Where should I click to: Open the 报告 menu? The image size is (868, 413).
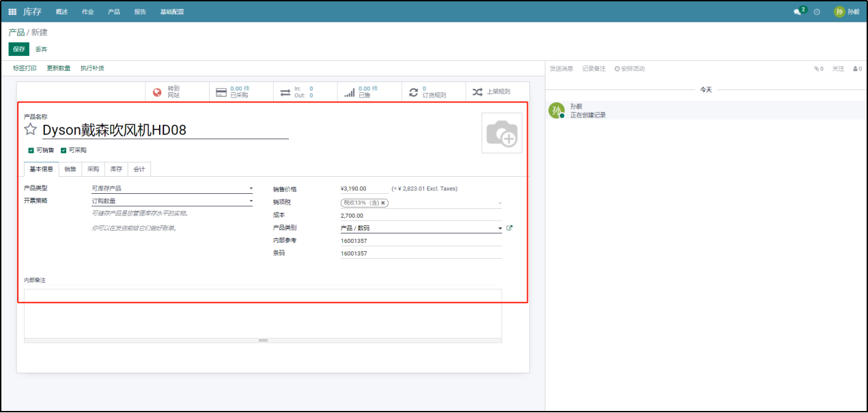[x=140, y=12]
